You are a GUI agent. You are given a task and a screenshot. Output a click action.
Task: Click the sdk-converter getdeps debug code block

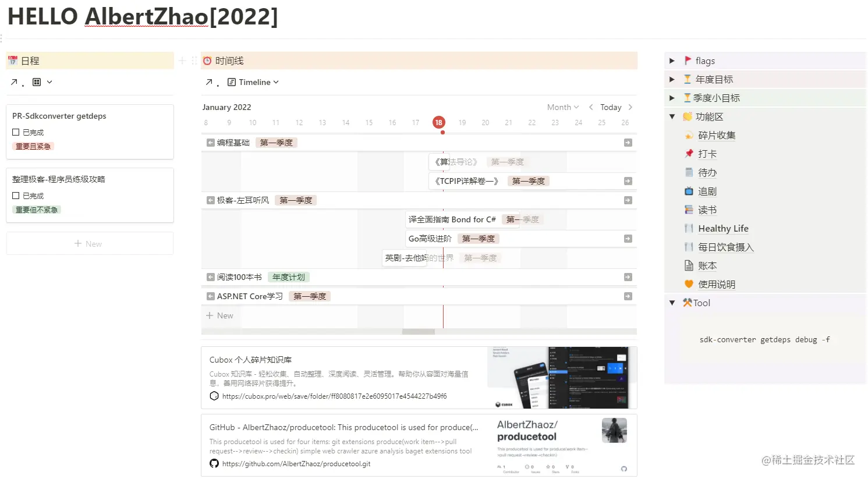(765, 339)
